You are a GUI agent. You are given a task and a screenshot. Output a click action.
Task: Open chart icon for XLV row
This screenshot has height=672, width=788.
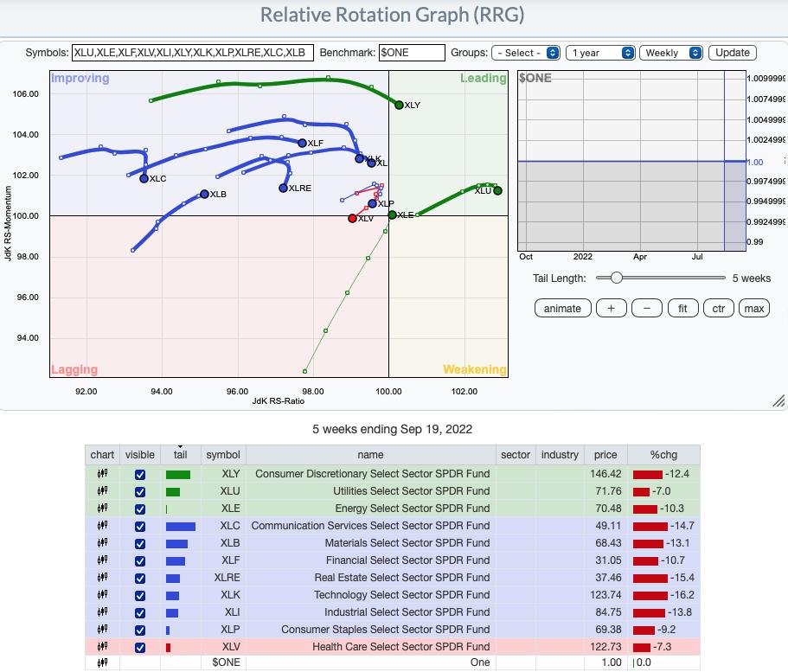click(x=103, y=646)
